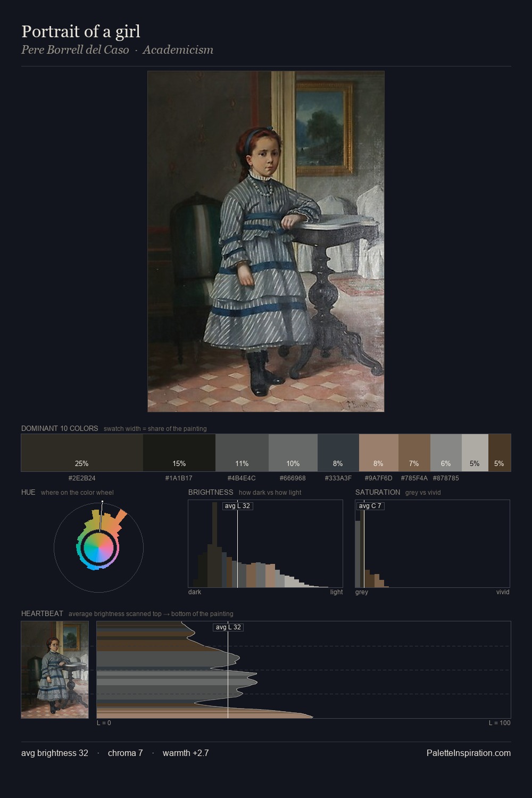Click the small heartbeat painting thumbnail
Viewport: 532px width, 798px height.
click(x=55, y=670)
